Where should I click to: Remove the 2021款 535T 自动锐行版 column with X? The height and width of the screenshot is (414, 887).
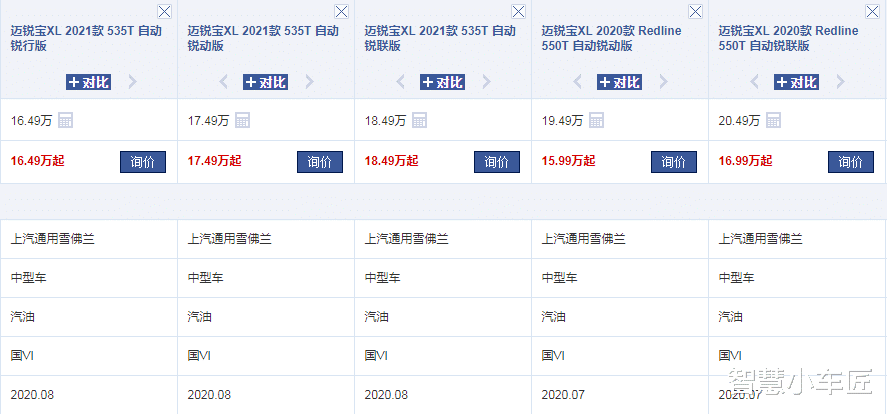164,11
